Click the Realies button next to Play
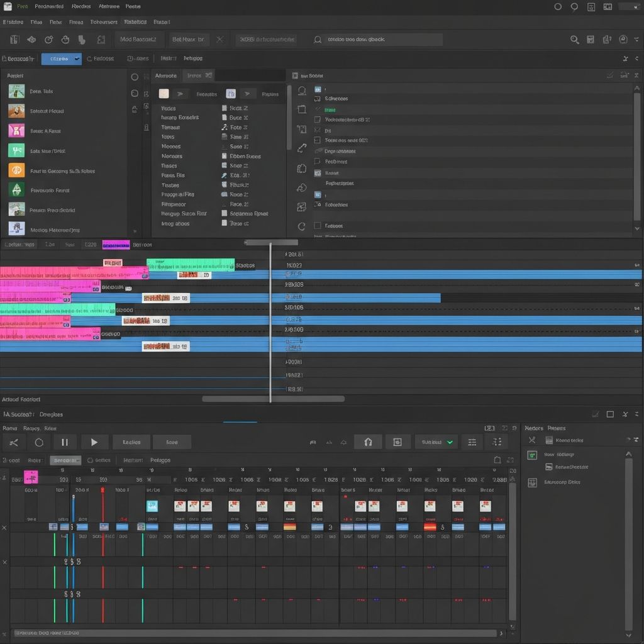The width and height of the screenshot is (644, 644). pyautogui.click(x=131, y=442)
